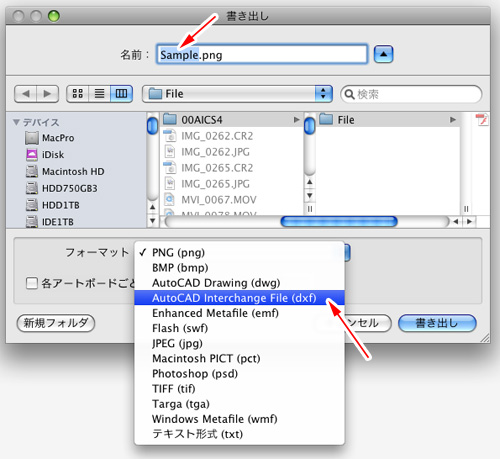Switch to column view mode
Screen dimensions: 500x459
[x=121, y=94]
